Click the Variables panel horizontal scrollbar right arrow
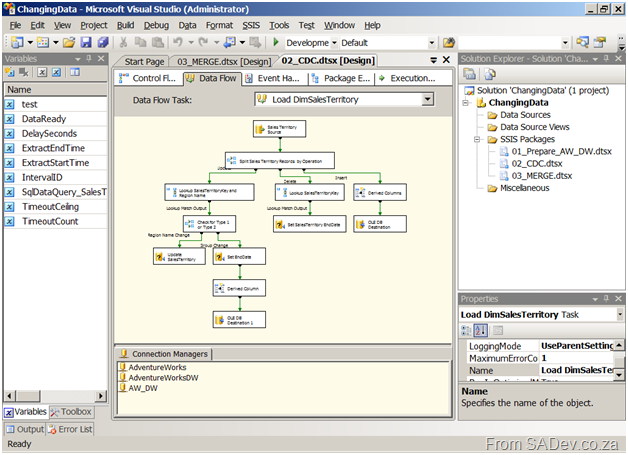Screen dimensions: 628x455 click(101, 396)
